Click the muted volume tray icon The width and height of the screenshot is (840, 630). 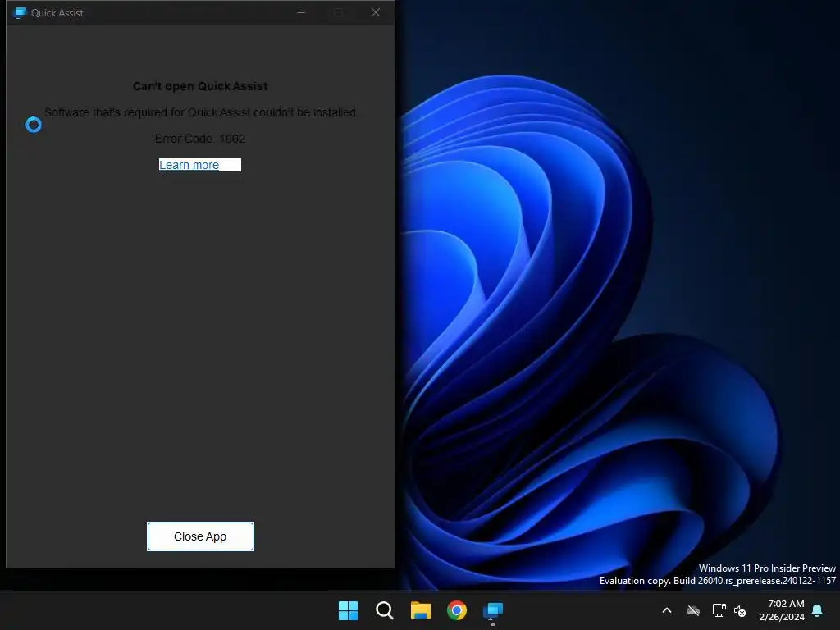[740, 610]
